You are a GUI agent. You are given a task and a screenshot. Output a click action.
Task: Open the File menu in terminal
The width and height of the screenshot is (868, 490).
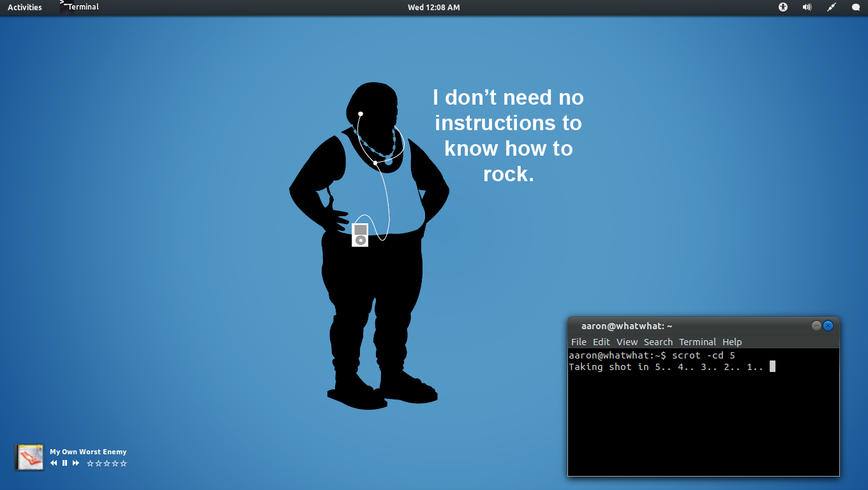tap(578, 342)
